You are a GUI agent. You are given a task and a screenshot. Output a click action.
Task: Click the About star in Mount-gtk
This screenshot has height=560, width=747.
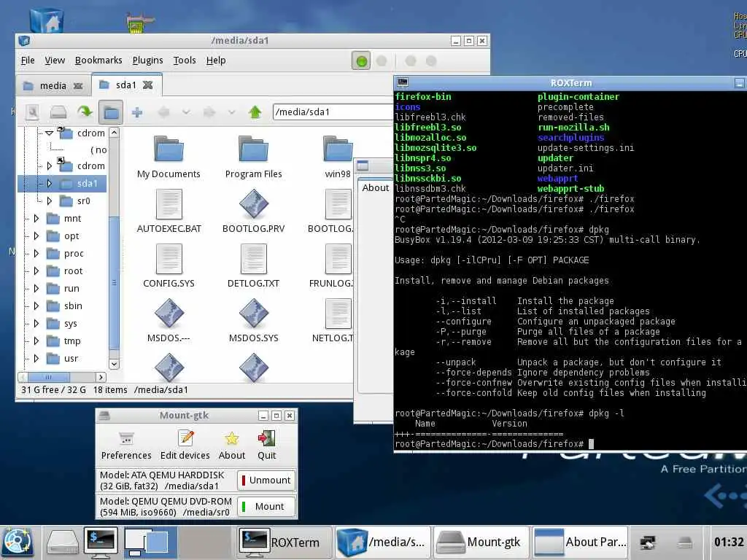[232, 446]
